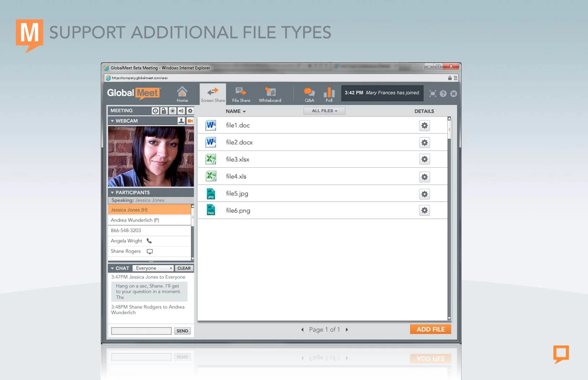Click the webcam video thumbnail
Screen dimensions: 588x380
151,156
